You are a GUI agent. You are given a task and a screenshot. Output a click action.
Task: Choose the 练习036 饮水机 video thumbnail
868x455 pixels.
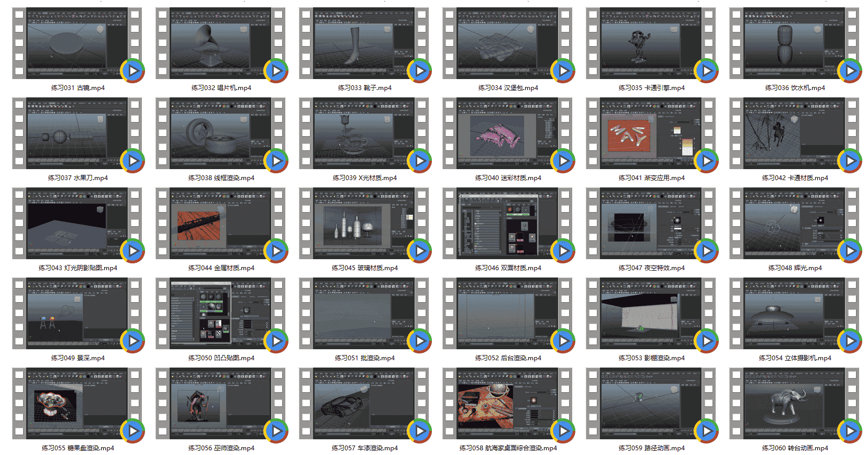click(x=794, y=43)
